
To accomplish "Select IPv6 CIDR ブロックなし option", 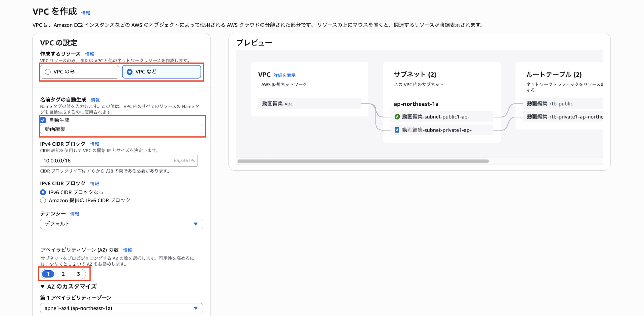I will pyautogui.click(x=43, y=192).
